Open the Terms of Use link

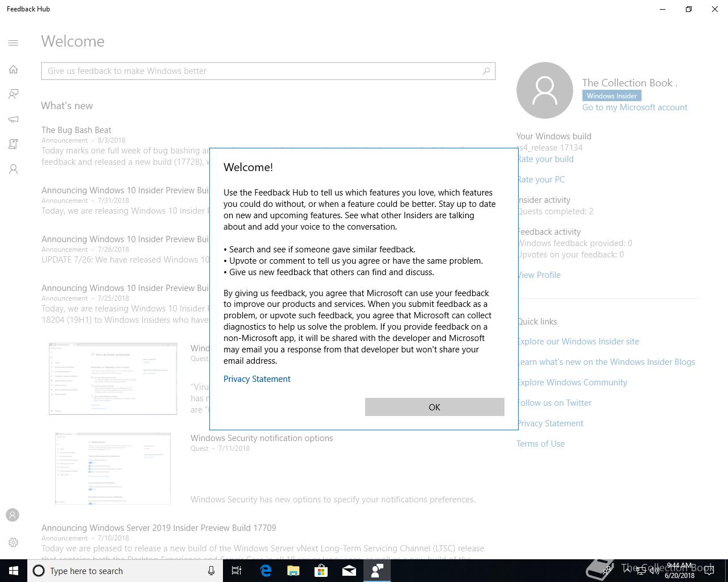[540, 444]
